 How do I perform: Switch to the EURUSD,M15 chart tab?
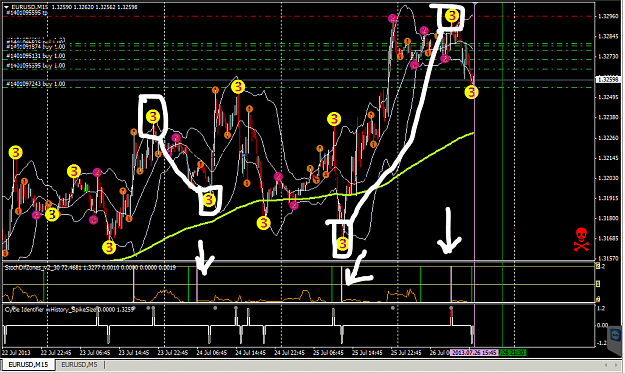pyautogui.click(x=28, y=364)
